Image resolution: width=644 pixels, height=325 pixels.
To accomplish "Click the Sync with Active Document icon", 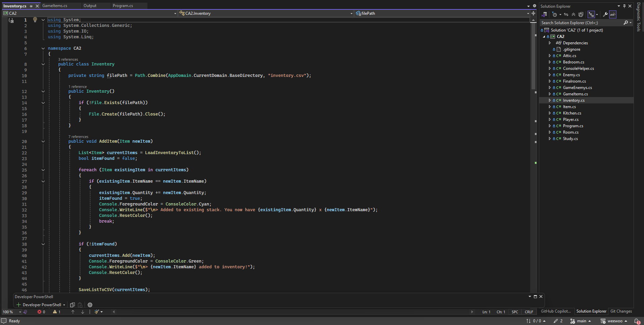I will (566, 14).
